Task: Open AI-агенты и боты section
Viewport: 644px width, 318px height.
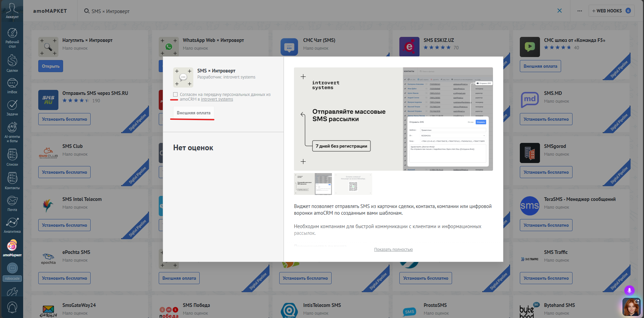Action: point(12,132)
